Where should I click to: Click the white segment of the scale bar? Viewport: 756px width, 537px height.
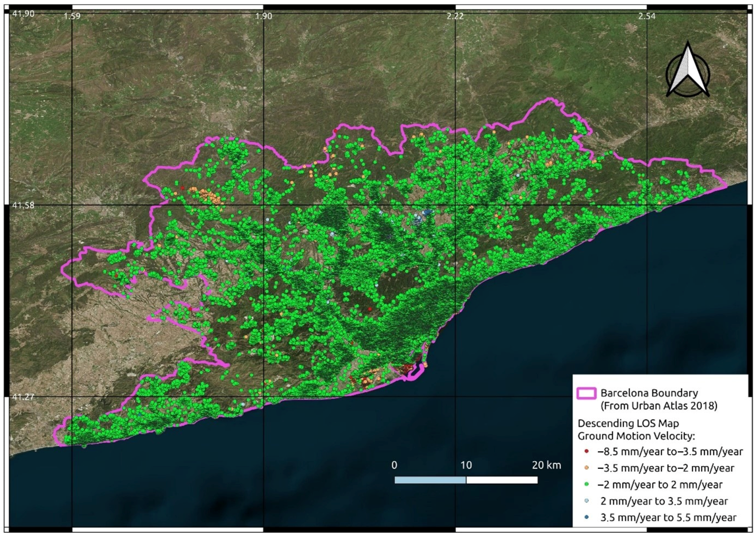point(502,480)
